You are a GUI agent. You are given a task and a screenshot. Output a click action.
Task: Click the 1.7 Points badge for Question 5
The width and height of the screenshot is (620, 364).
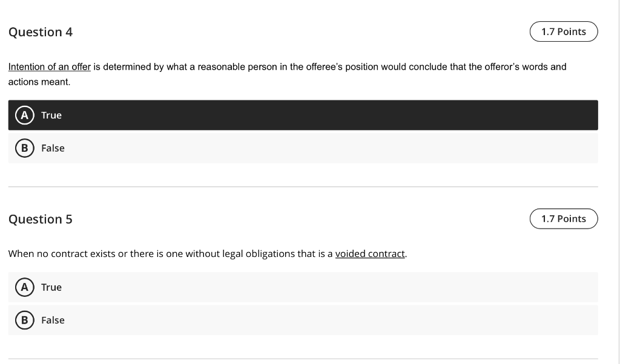(563, 219)
